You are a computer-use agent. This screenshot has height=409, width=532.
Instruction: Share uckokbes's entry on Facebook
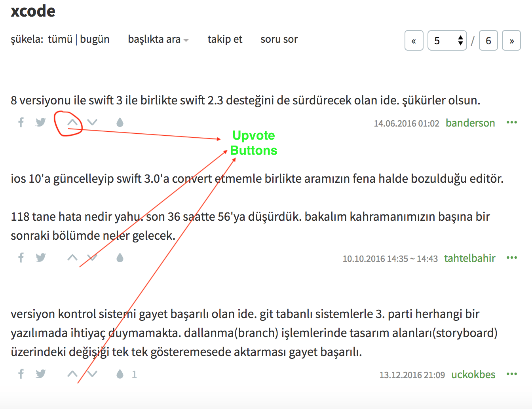[x=21, y=374]
